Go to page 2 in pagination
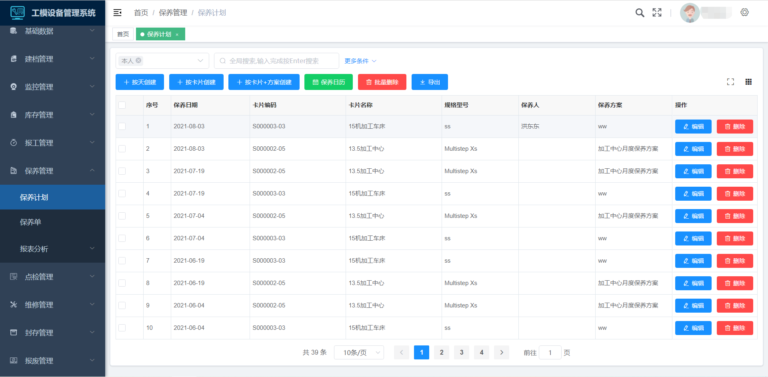 coord(441,352)
